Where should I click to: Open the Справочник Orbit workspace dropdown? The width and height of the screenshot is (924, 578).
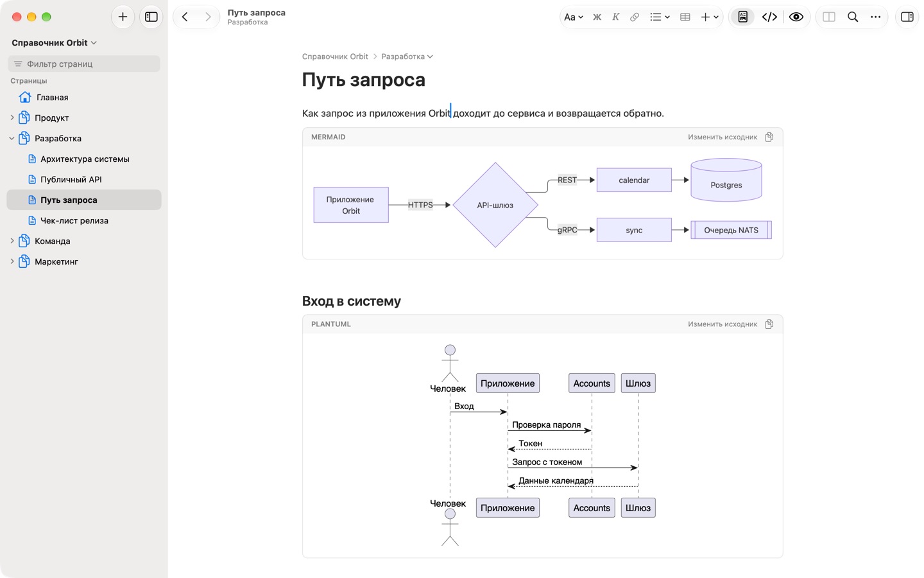coord(55,43)
